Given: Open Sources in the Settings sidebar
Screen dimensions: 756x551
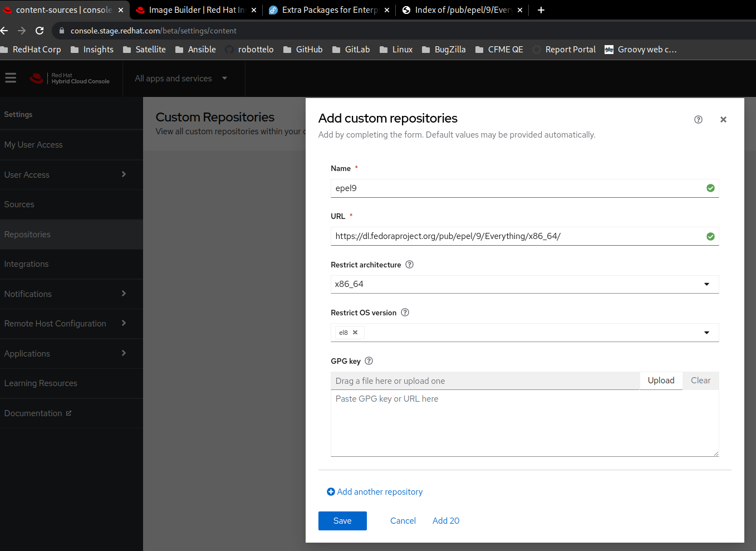Looking at the screenshot, I should pos(19,204).
